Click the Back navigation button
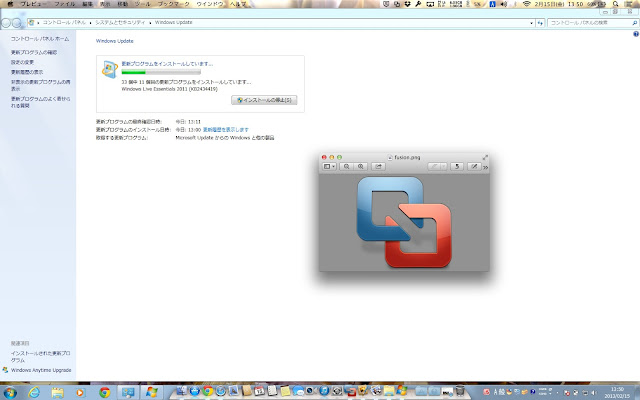Viewport: 640px width, 400px height. [x=6, y=23]
